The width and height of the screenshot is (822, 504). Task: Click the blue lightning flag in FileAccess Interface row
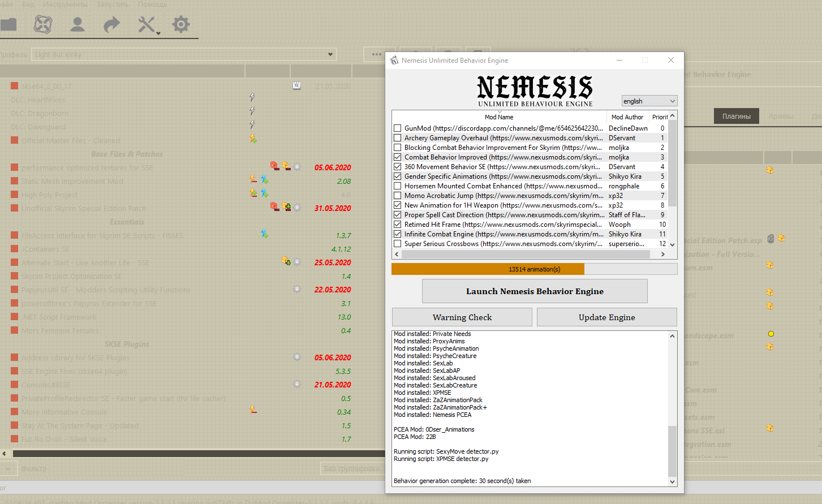pos(264,234)
